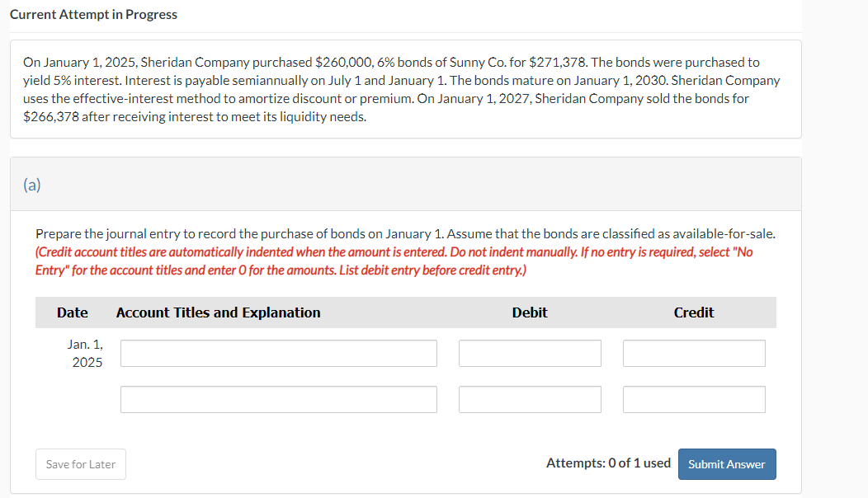Click the Credit column header
The image size is (868, 498).
(694, 312)
